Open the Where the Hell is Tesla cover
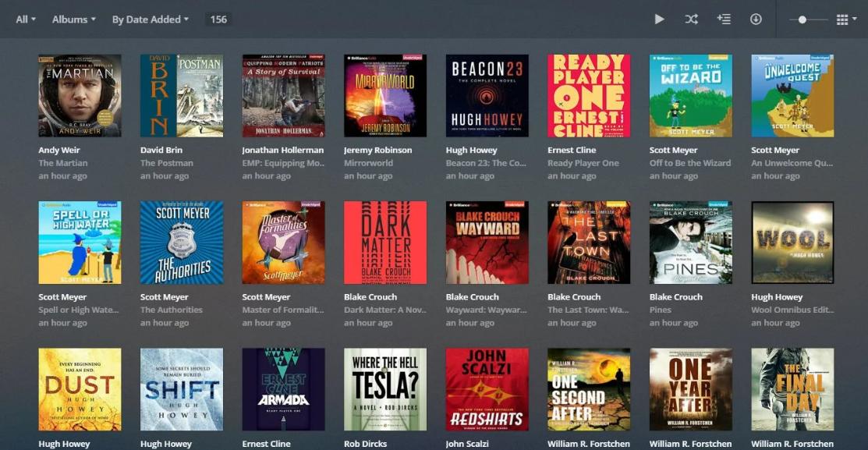Viewport: 868px width, 450px height. 385,389
